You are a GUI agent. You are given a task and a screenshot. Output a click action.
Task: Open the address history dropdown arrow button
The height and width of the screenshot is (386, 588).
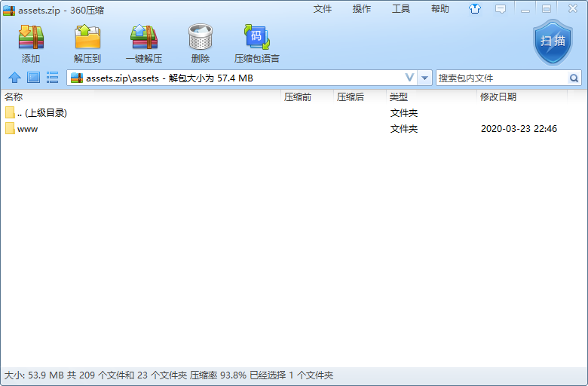pos(425,78)
